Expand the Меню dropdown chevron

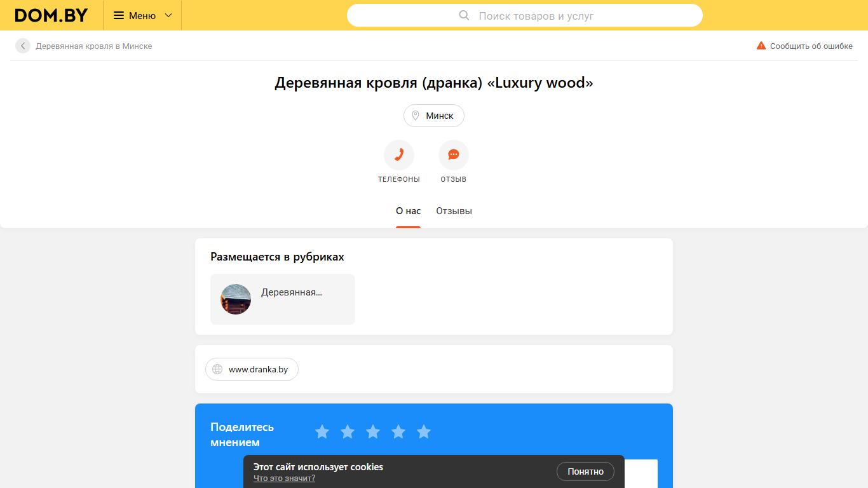tap(168, 15)
